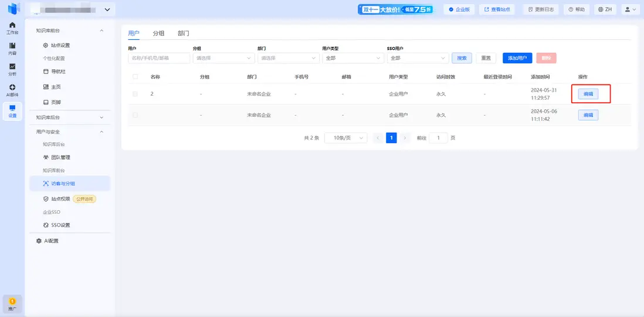The width and height of the screenshot is (644, 317).
Task: Collapse the 用户与安全 section
Action: (102, 131)
